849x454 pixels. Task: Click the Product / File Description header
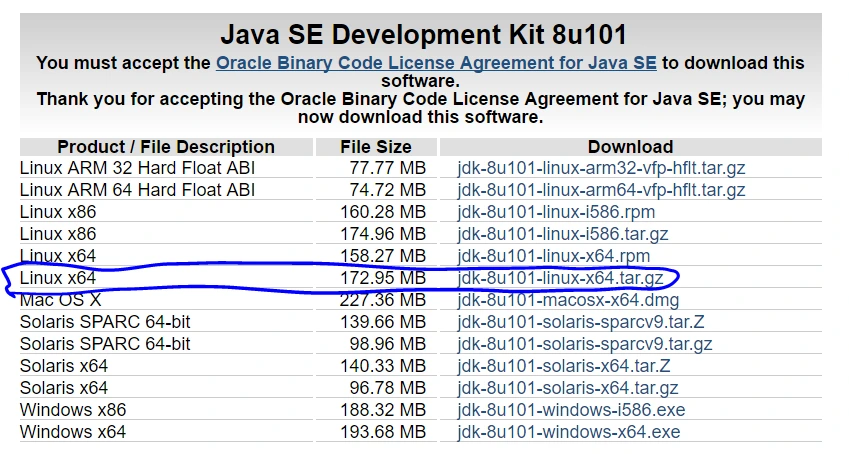(x=166, y=147)
